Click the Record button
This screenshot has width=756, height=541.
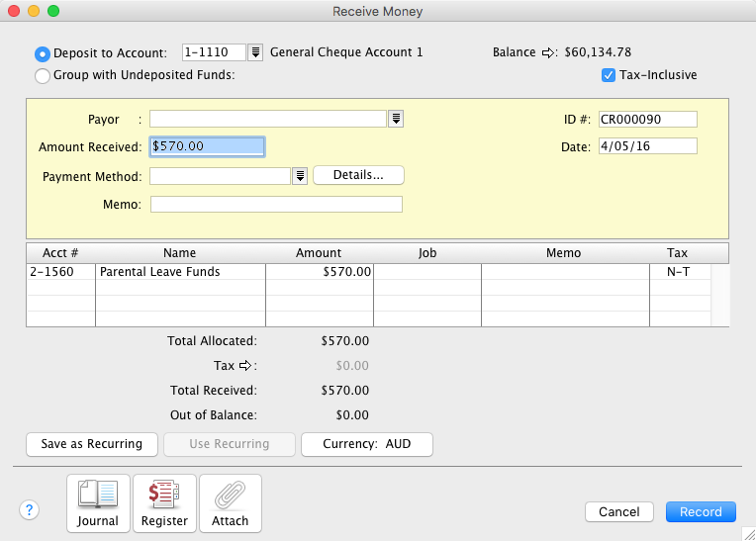coord(701,512)
